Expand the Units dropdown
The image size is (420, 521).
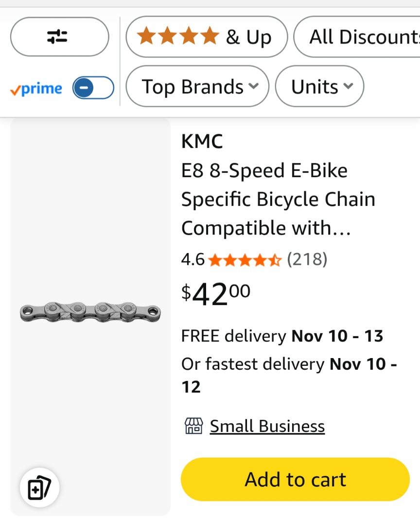tap(319, 87)
